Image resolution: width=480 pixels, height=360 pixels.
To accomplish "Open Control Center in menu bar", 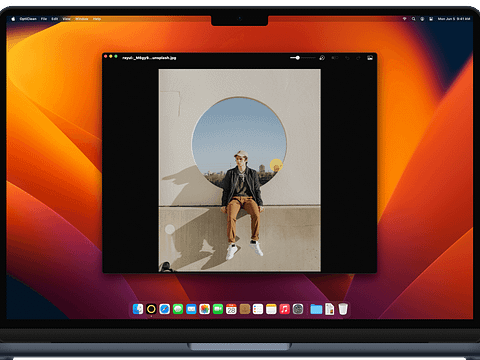I will 431,19.
